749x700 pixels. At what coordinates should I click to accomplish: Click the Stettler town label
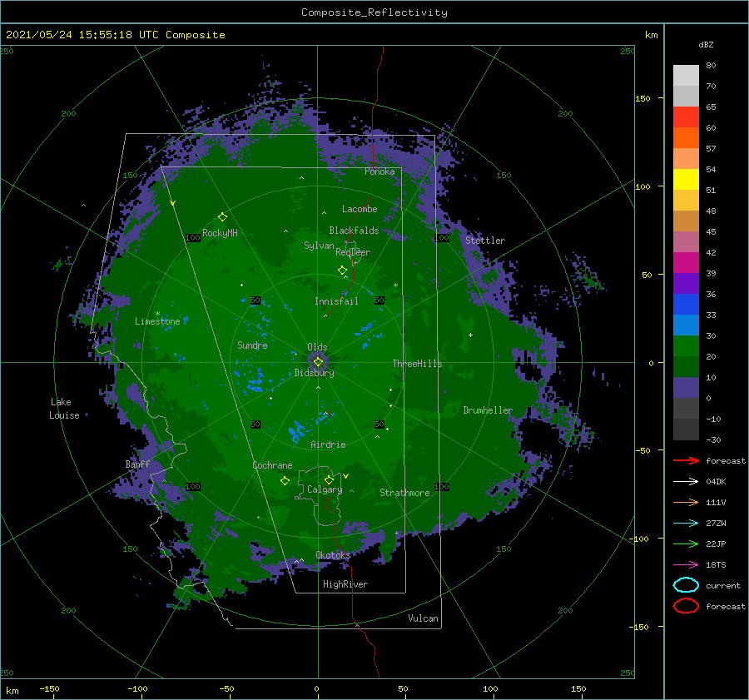pyautogui.click(x=485, y=241)
